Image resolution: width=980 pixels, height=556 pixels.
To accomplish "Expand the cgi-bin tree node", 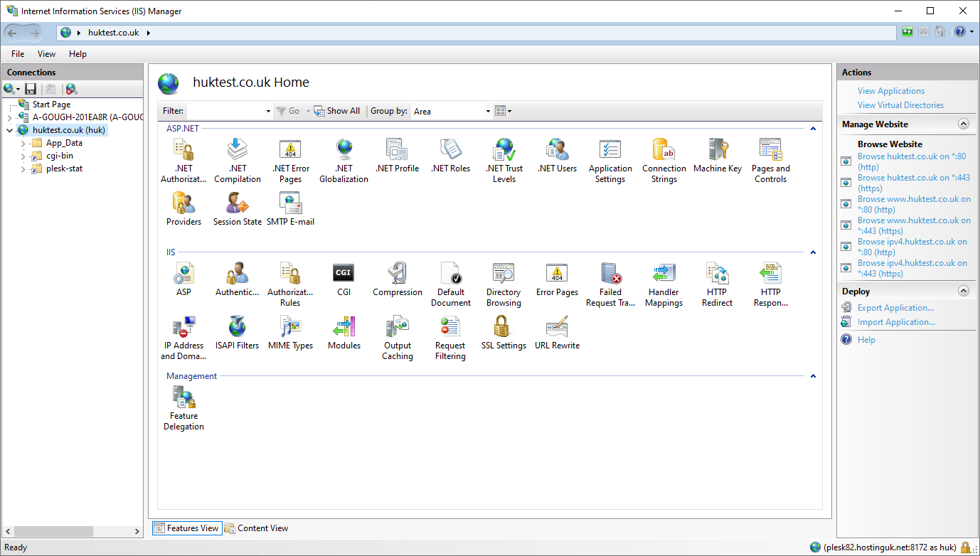I will click(x=23, y=156).
